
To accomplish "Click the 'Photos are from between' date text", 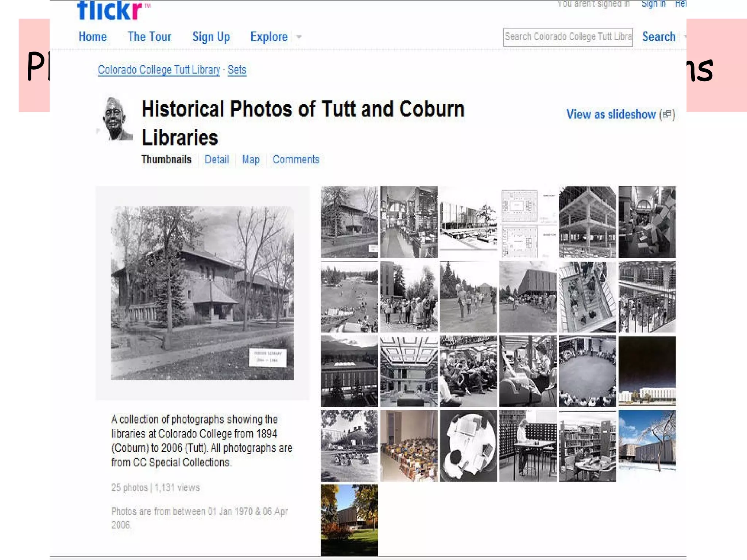I will pos(200,518).
